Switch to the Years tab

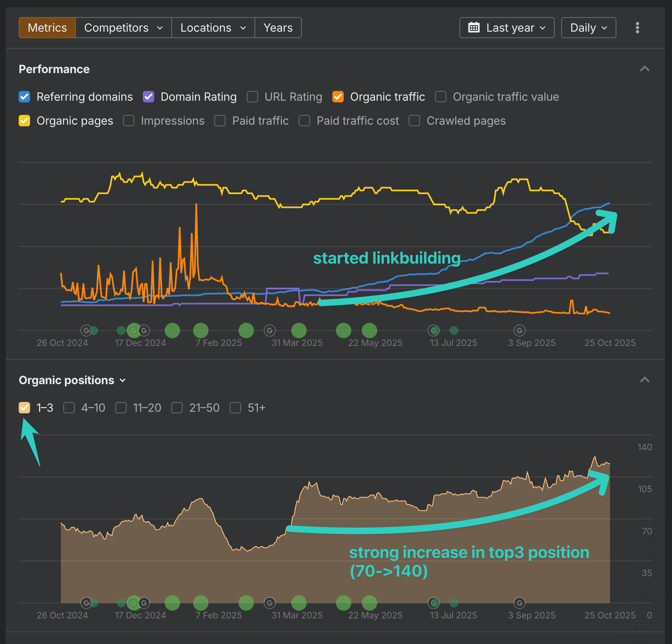(278, 28)
